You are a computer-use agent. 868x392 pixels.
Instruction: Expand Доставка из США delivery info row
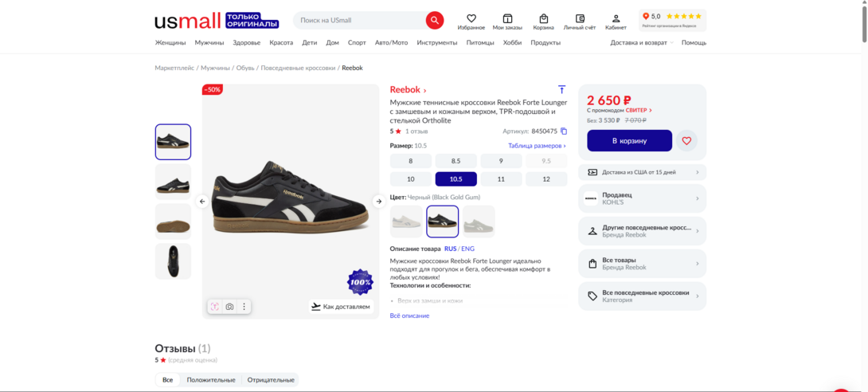(642, 172)
